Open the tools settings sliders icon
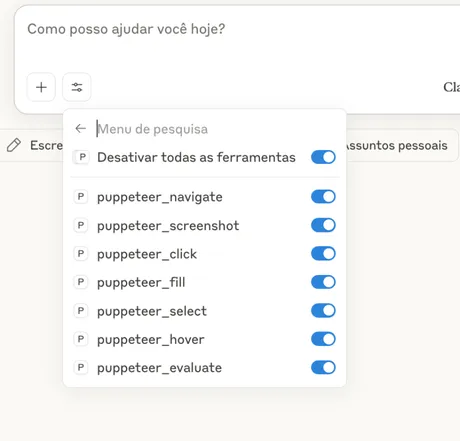The width and height of the screenshot is (460, 441). [77, 87]
